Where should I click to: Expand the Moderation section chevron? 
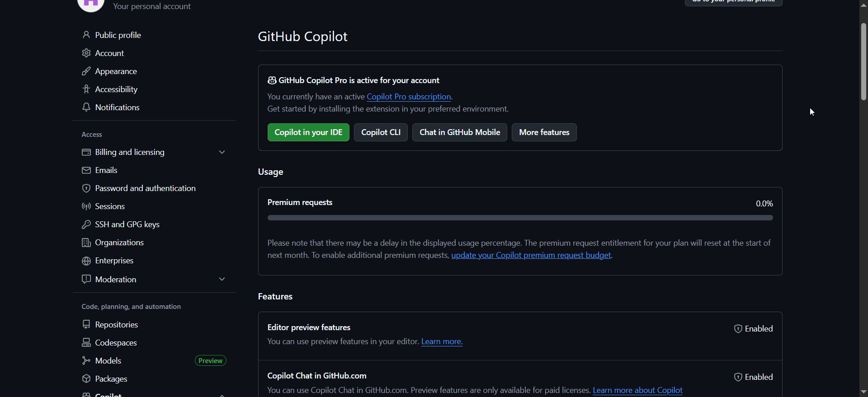click(222, 280)
